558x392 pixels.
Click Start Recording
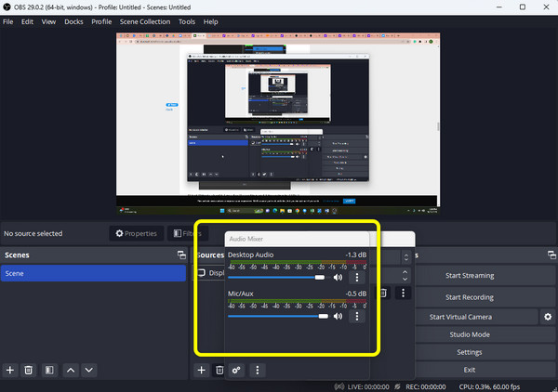click(470, 297)
